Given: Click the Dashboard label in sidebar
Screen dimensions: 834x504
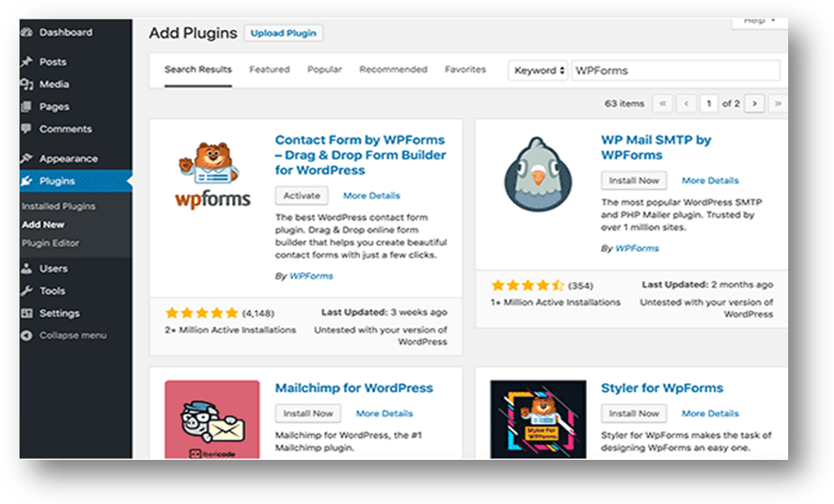Looking at the screenshot, I should pos(65,32).
